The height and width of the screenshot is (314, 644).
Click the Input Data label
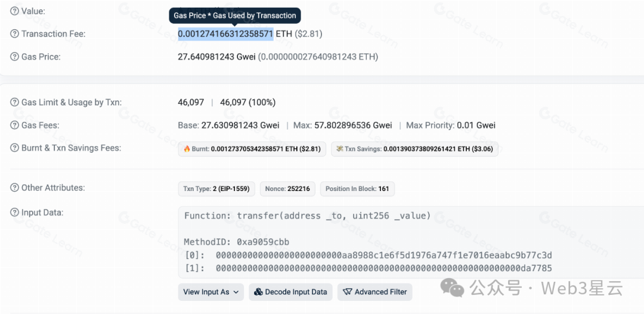click(42, 212)
